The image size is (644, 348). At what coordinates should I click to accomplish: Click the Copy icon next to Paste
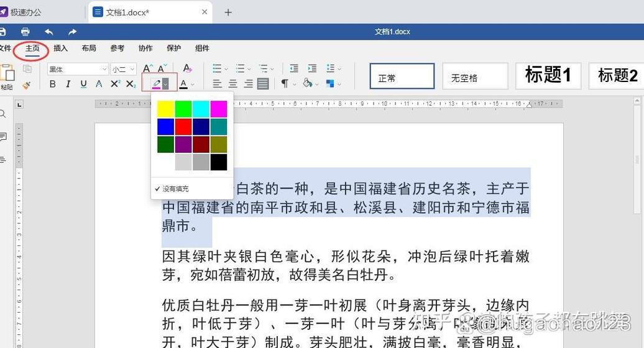click(x=27, y=69)
